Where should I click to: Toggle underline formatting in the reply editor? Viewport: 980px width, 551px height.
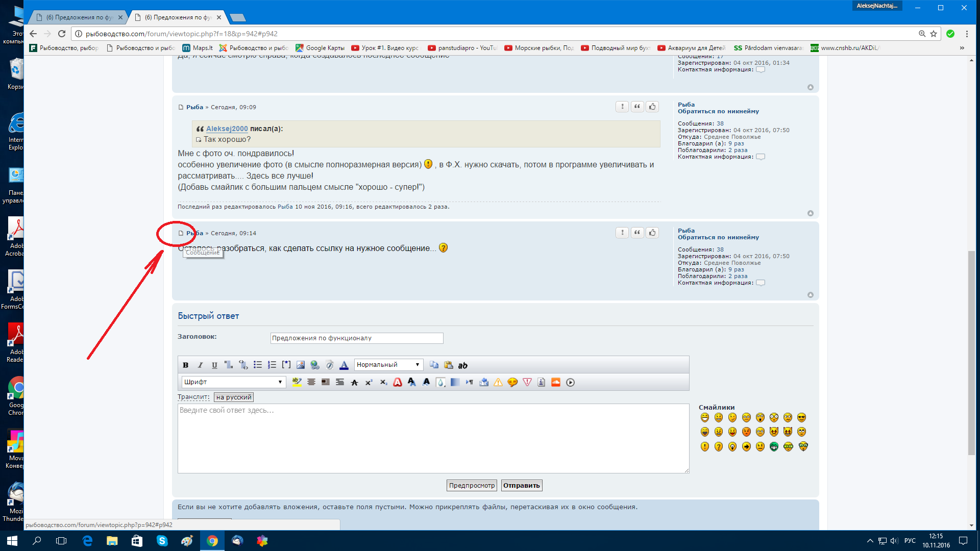pos(214,365)
